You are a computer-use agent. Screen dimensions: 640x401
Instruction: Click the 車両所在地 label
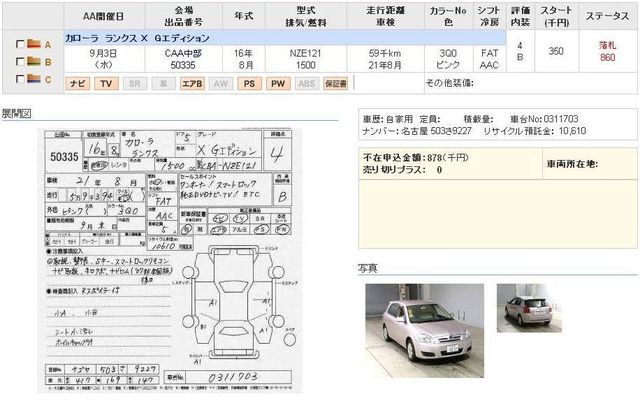(x=572, y=164)
